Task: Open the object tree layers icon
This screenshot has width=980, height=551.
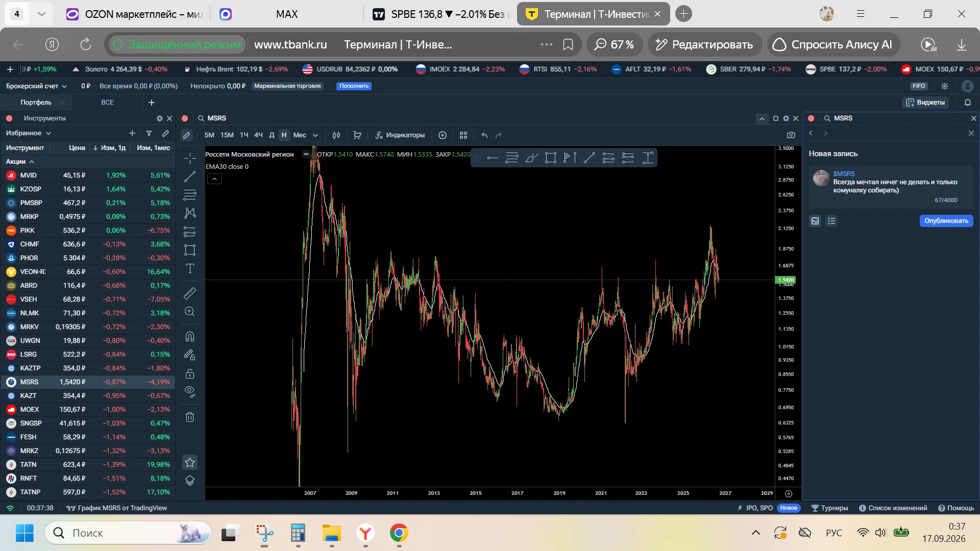Action: [190, 481]
